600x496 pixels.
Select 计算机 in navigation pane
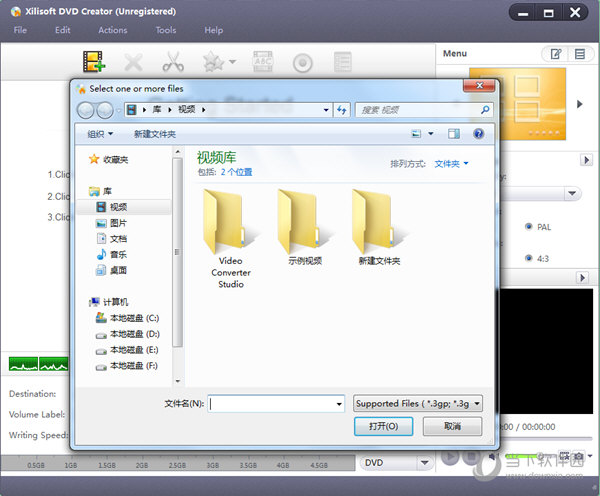pos(108,302)
